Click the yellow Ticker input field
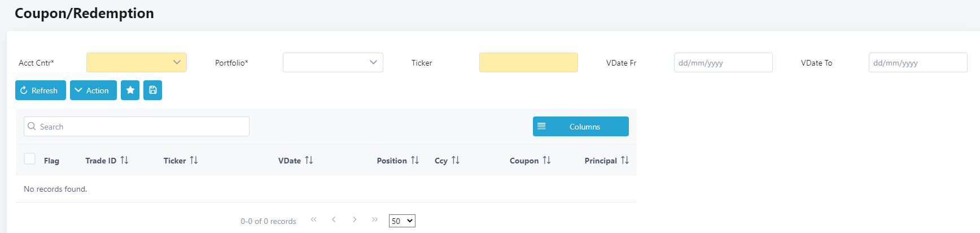980x233 pixels. (x=528, y=63)
